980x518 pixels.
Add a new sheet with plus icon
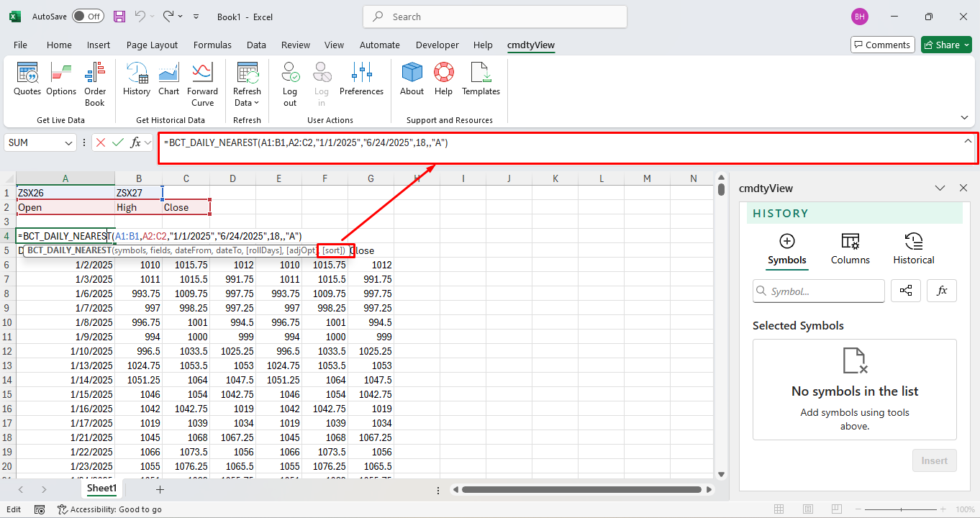pyautogui.click(x=160, y=489)
